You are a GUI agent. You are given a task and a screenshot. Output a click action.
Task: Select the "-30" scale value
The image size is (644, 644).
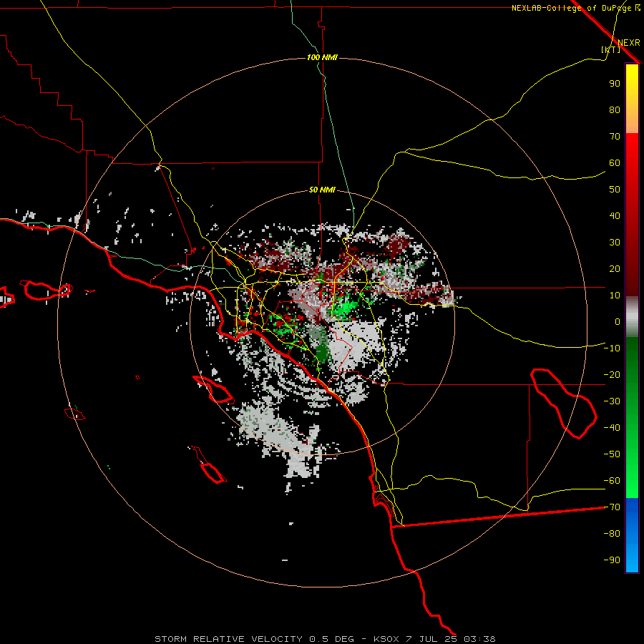point(612,401)
